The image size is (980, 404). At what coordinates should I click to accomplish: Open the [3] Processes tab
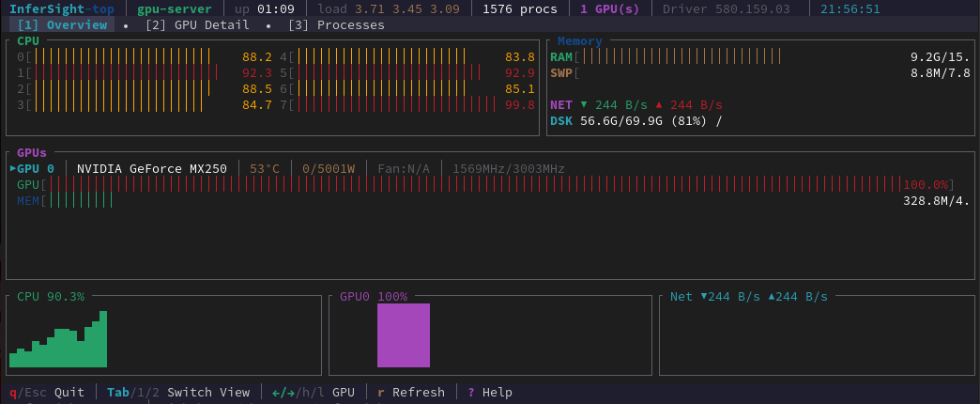(336, 25)
